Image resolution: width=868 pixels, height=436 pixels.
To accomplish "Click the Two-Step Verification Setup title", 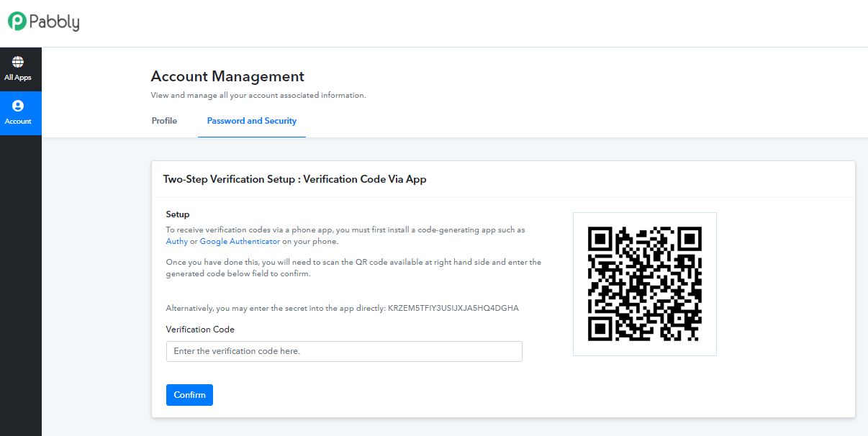I will [x=295, y=179].
